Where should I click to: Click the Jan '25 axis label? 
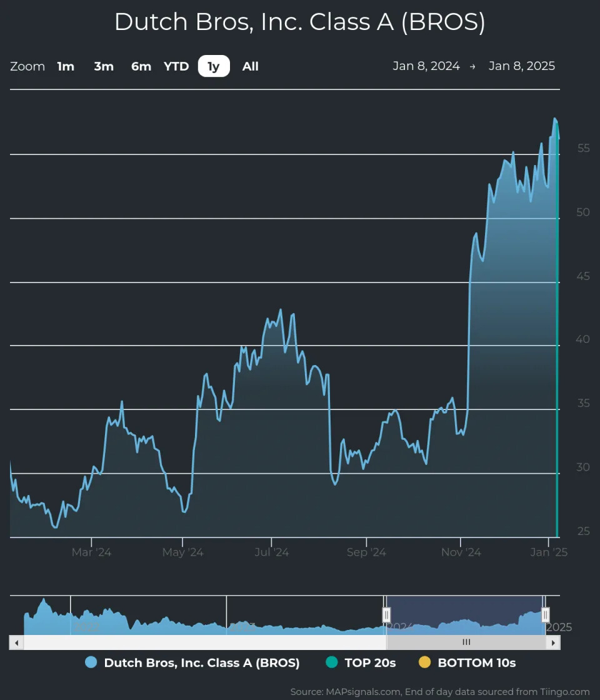[549, 552]
